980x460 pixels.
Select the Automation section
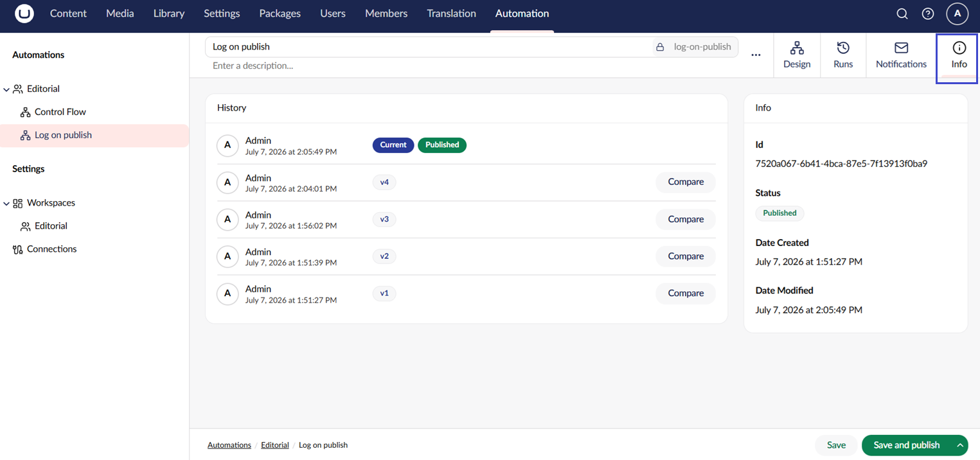pos(522,13)
